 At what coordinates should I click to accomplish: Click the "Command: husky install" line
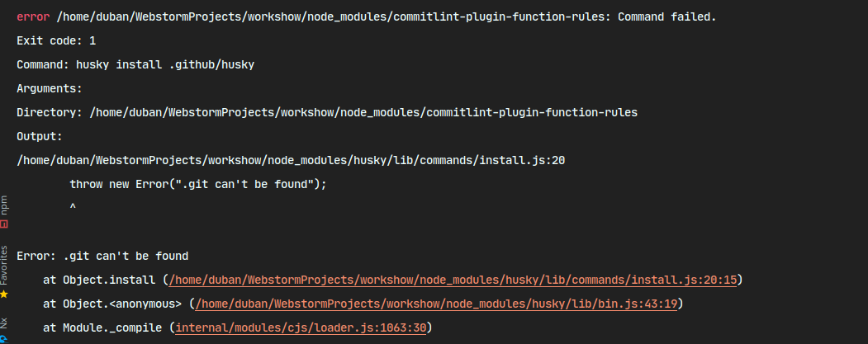(x=135, y=64)
